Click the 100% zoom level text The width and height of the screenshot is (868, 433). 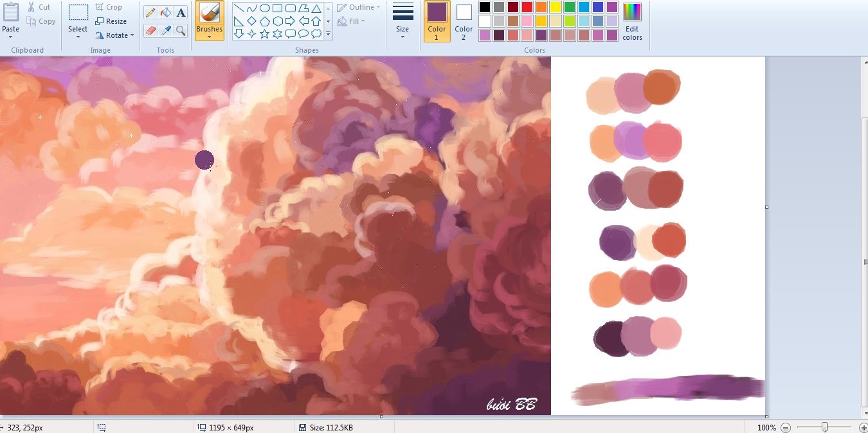point(766,427)
